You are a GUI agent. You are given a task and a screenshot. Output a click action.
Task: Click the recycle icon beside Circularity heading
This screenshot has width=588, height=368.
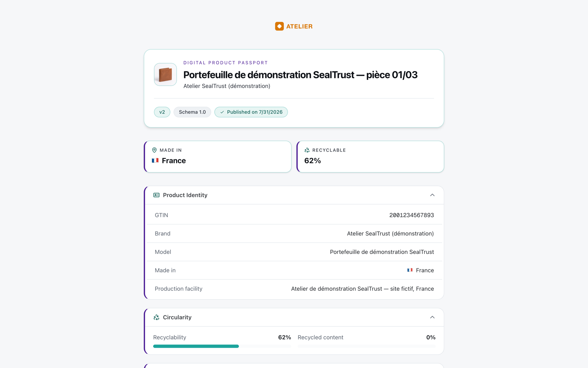157,317
